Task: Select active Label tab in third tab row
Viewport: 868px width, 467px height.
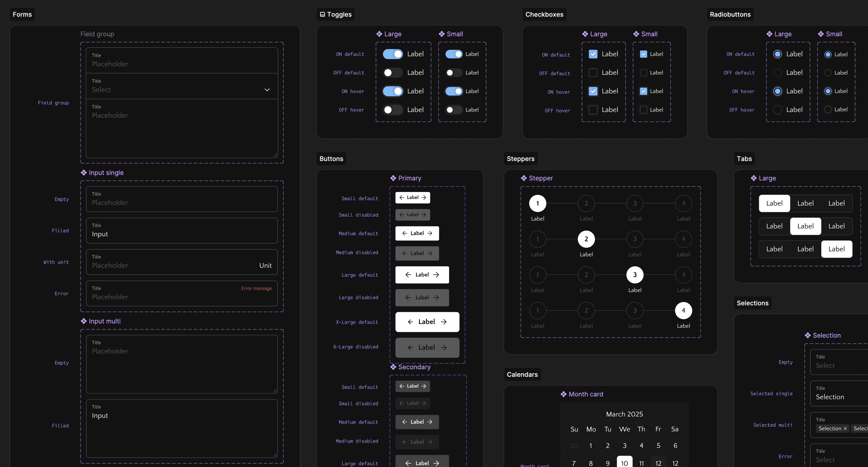Action: (836, 249)
